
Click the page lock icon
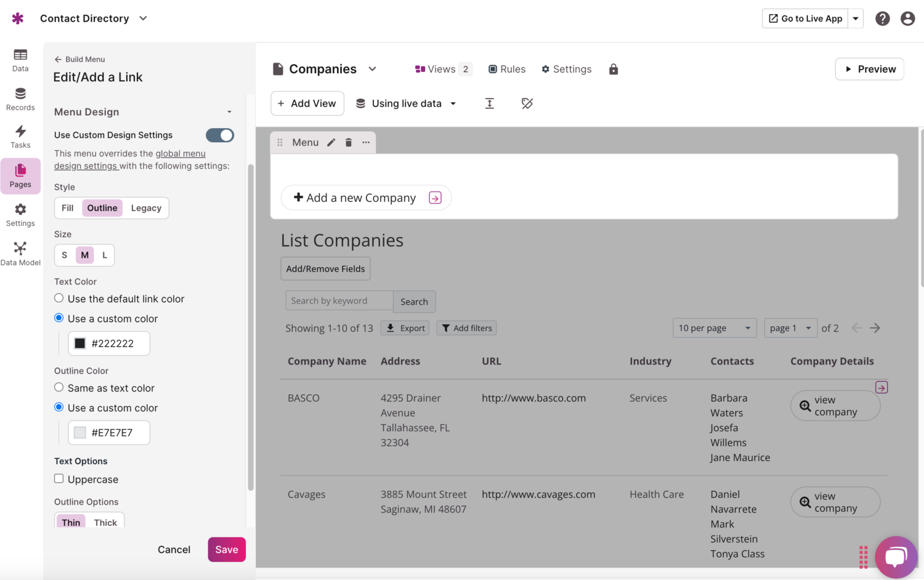click(613, 70)
